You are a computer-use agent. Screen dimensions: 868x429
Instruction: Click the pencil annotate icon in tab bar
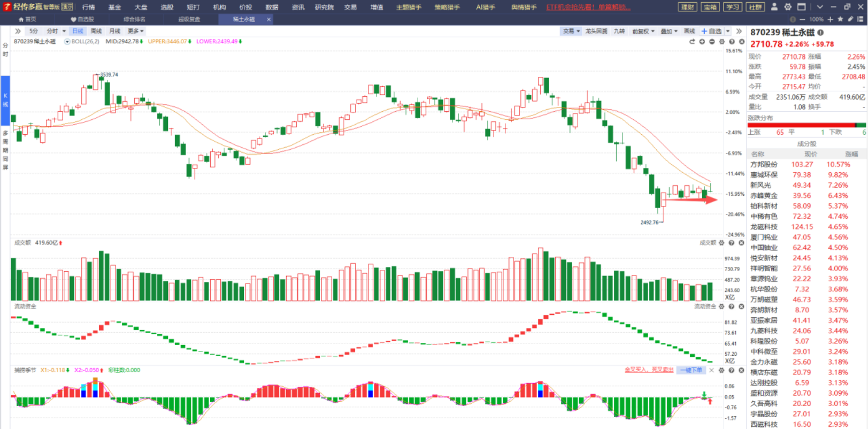point(850,19)
